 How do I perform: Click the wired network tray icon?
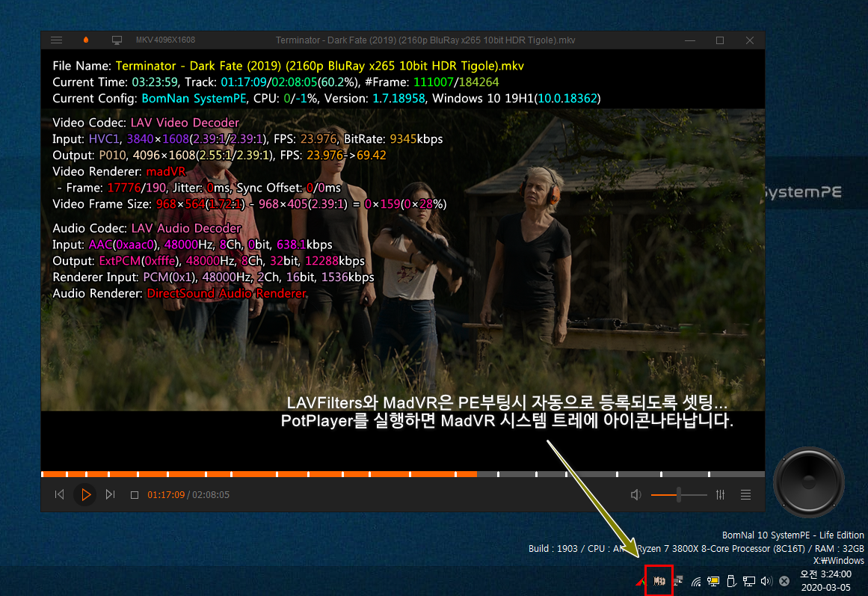point(749,581)
